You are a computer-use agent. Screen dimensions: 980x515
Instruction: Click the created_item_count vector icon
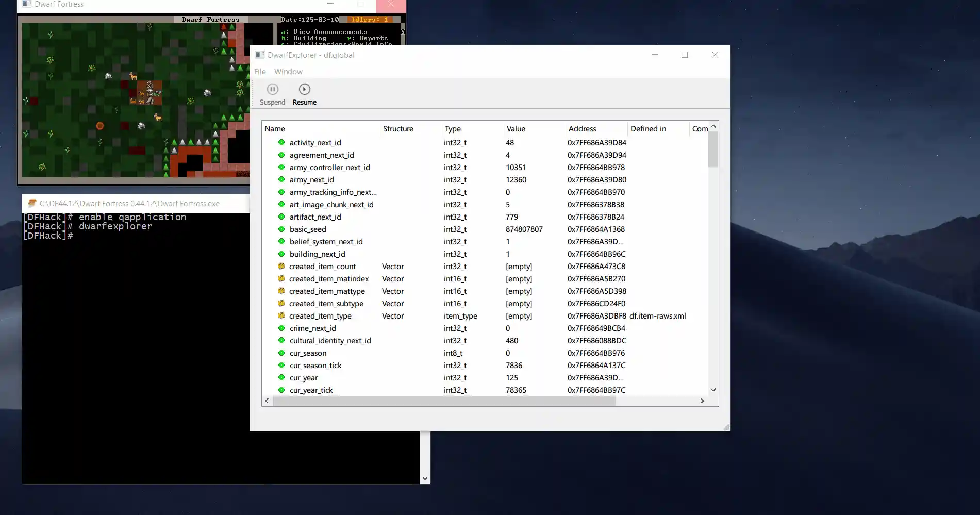tap(281, 267)
